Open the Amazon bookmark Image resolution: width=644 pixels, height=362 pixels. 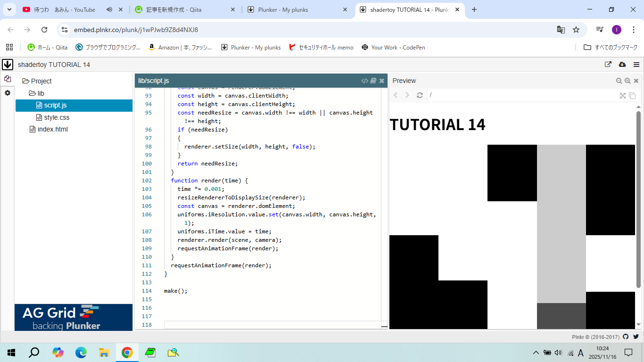[180, 47]
